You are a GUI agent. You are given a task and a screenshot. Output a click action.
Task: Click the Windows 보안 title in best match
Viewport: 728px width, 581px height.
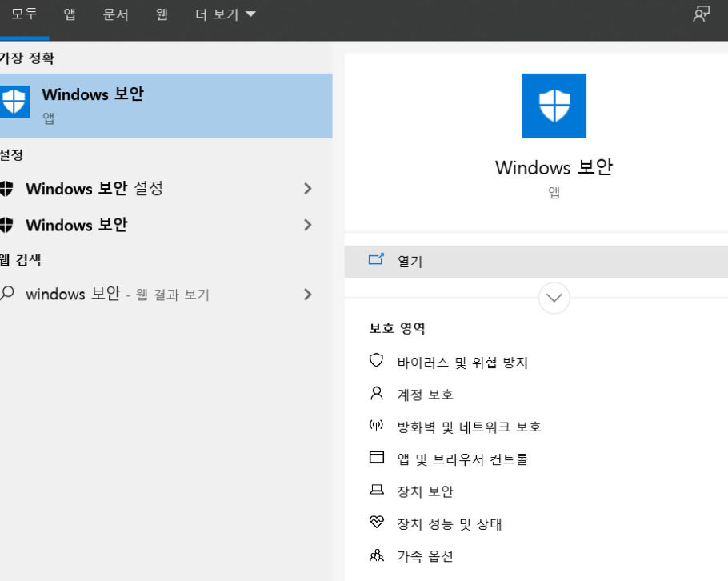[93, 94]
